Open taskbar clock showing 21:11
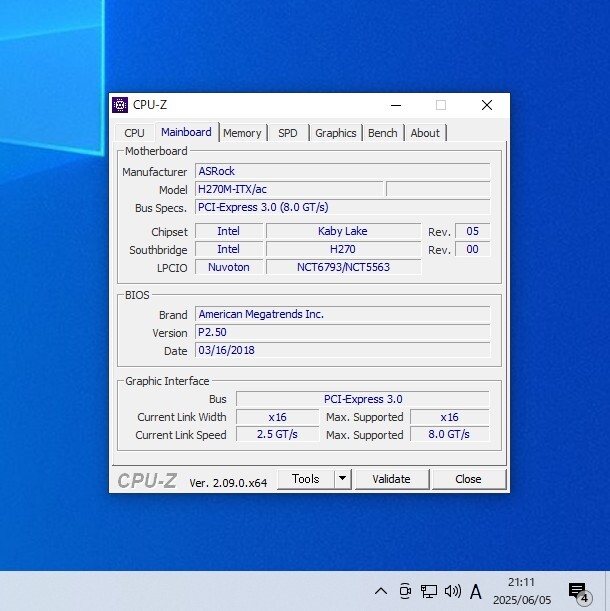Image resolution: width=610 pixels, height=611 pixels. pyautogui.click(x=522, y=591)
